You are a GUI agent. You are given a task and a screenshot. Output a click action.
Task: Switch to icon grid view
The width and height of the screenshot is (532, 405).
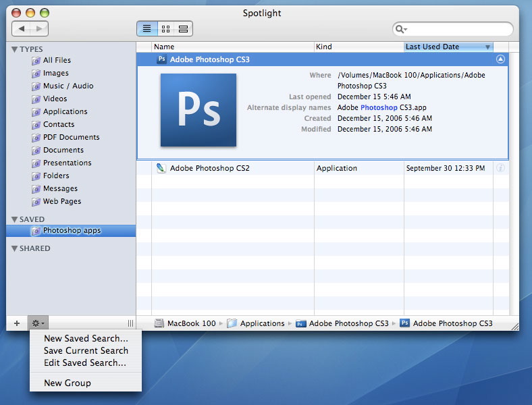165,29
